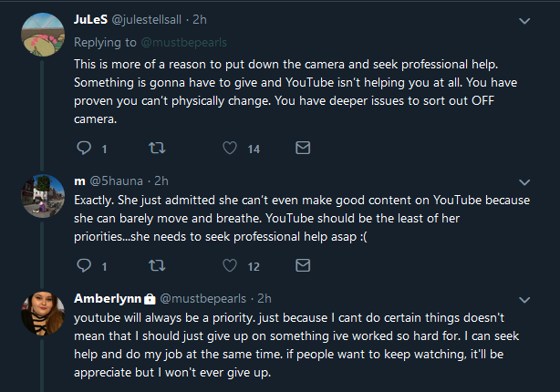560x392 pixels.
Task: Share @5hauna's tweet via message envelope
Action: [303, 265]
